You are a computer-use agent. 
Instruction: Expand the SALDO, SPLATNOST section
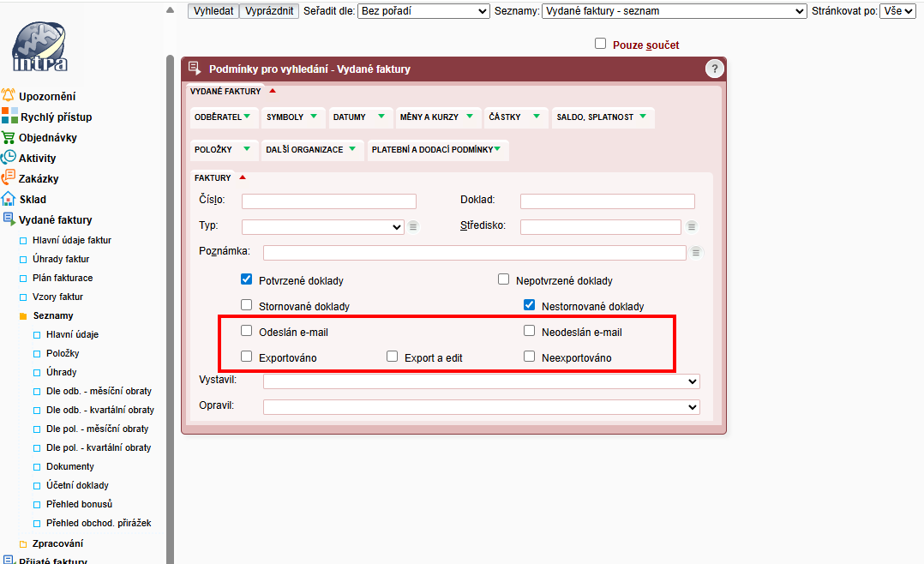pos(602,117)
